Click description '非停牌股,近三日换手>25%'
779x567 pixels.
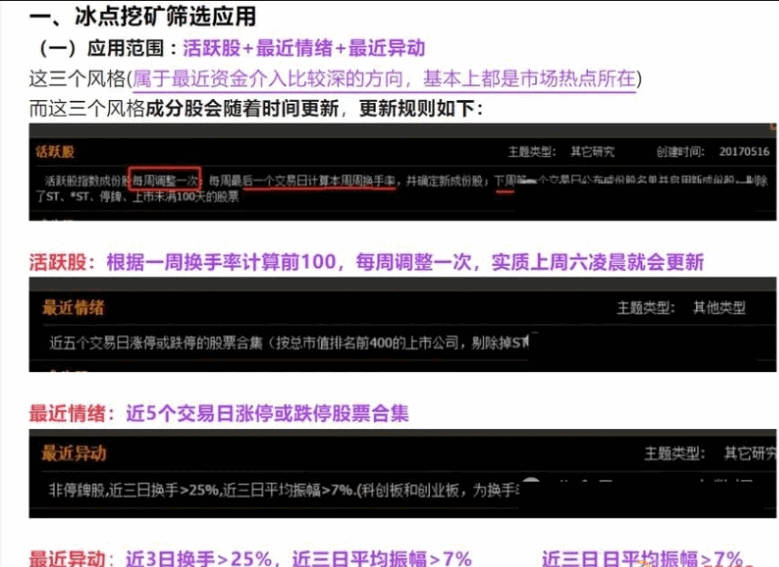tap(134, 490)
